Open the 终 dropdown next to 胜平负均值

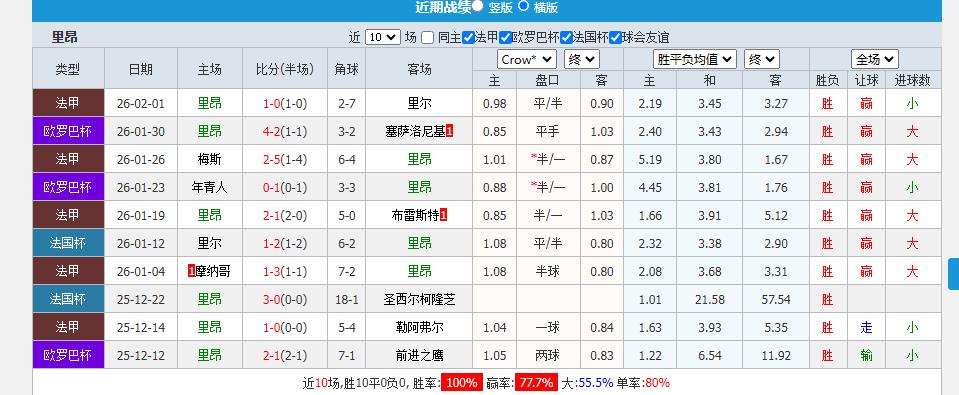click(x=761, y=59)
